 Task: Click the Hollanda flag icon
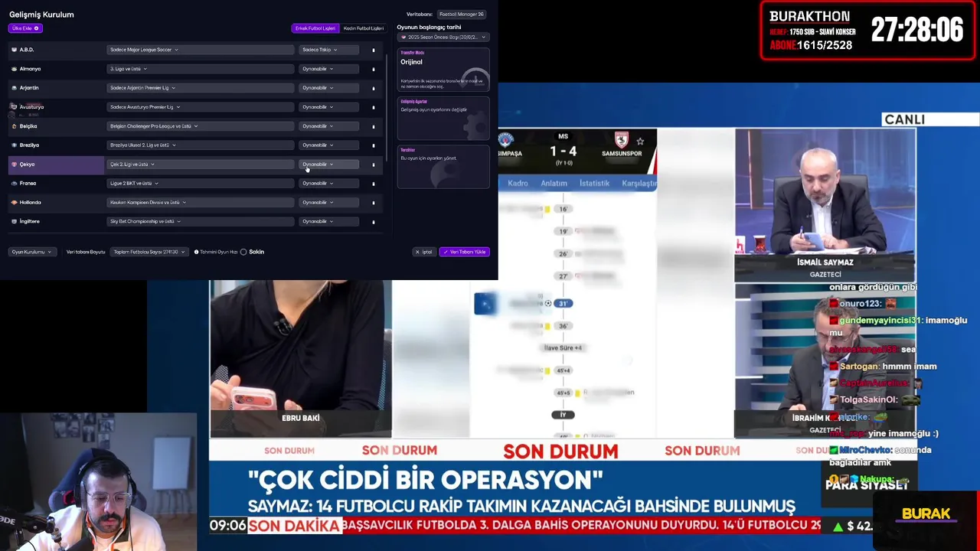click(14, 202)
